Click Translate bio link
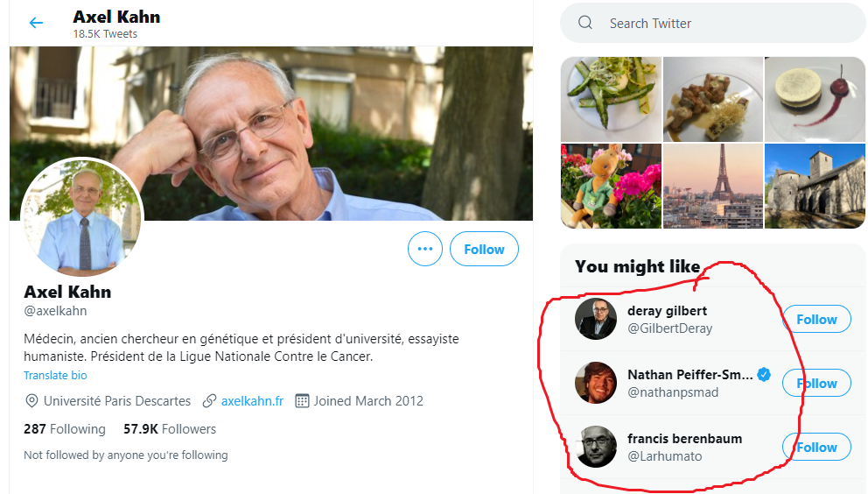The image size is (868, 494). (x=55, y=375)
